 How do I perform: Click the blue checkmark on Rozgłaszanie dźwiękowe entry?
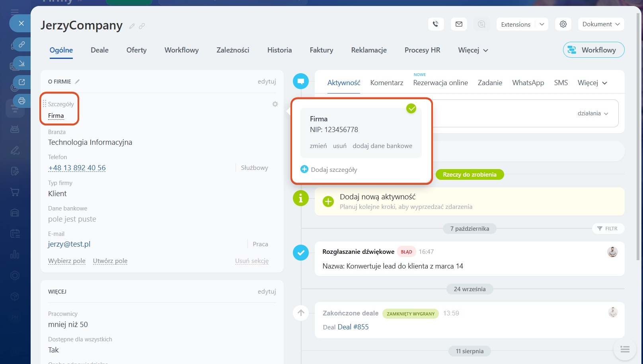[x=301, y=253]
